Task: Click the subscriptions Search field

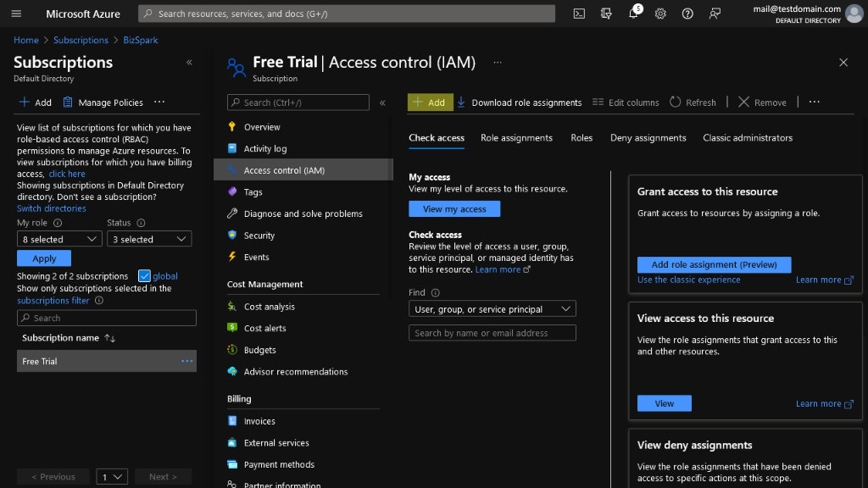Action: [x=107, y=319]
